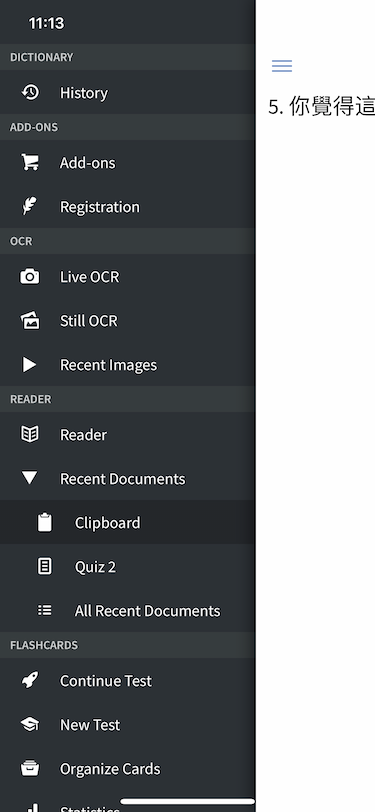Tap the Continue Test rocket icon
The image size is (375, 812).
click(30, 680)
